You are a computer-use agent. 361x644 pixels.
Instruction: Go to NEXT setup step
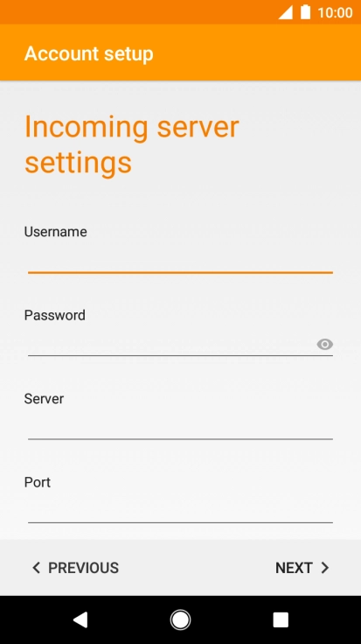coord(302,568)
